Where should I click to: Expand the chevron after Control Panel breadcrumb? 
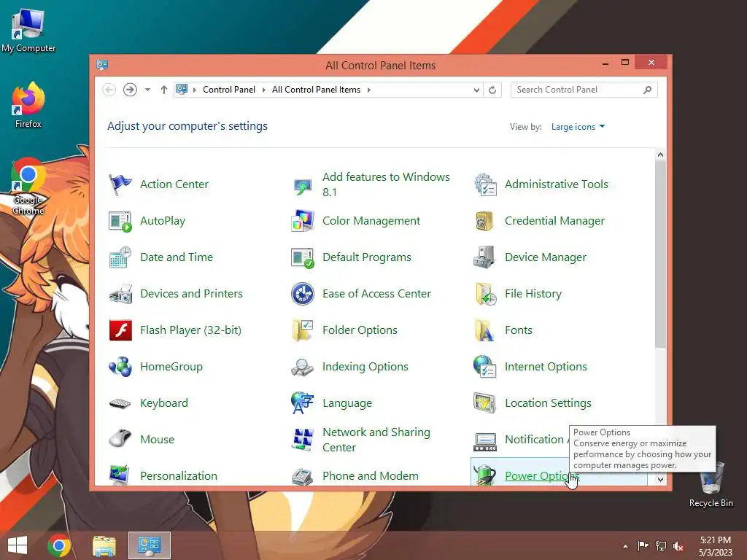tap(263, 90)
